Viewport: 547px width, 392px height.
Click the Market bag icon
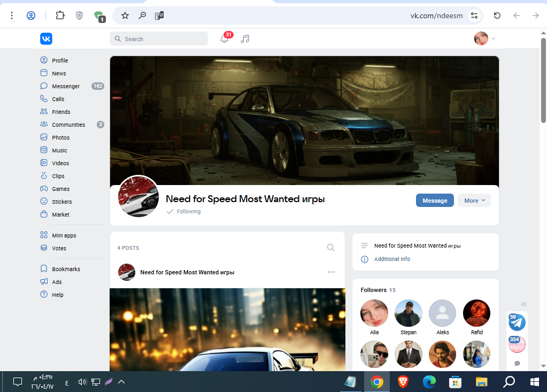44,214
